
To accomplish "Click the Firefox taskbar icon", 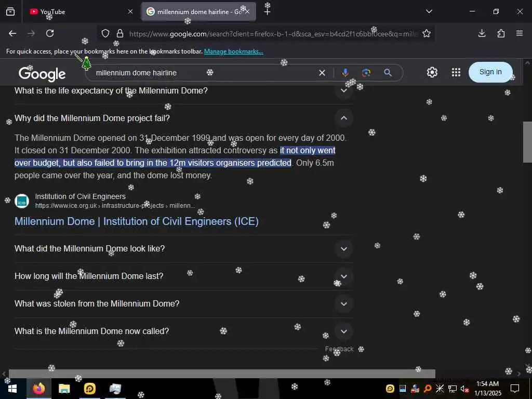I will click(38, 389).
